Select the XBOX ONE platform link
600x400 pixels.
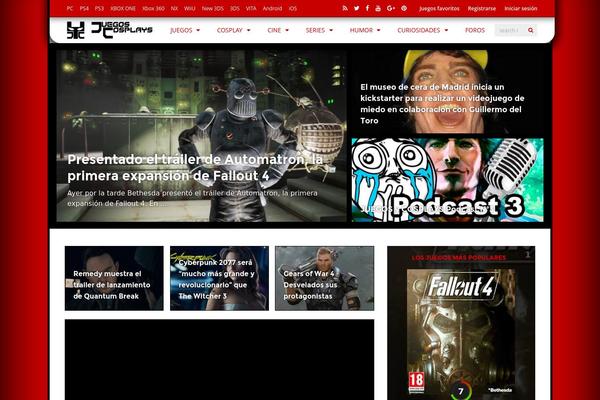click(x=123, y=8)
